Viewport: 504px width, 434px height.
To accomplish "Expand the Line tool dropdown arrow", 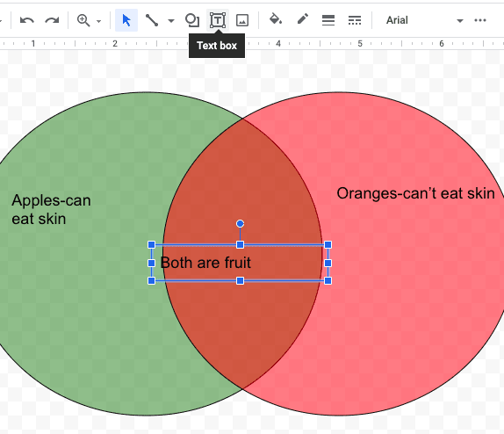I will point(171,21).
